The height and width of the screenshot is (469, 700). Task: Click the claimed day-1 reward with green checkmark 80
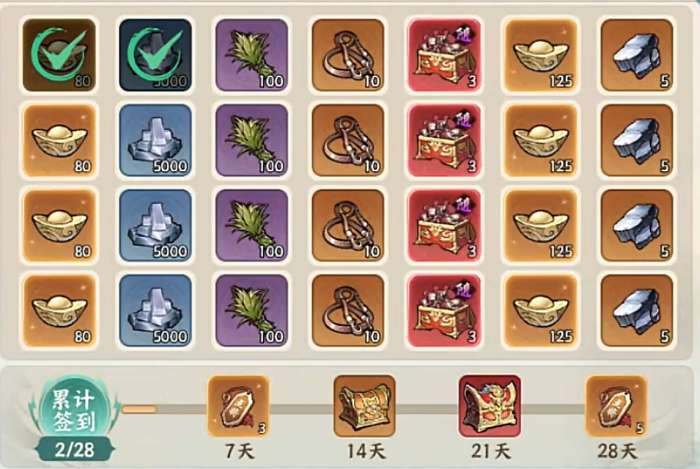[59, 55]
